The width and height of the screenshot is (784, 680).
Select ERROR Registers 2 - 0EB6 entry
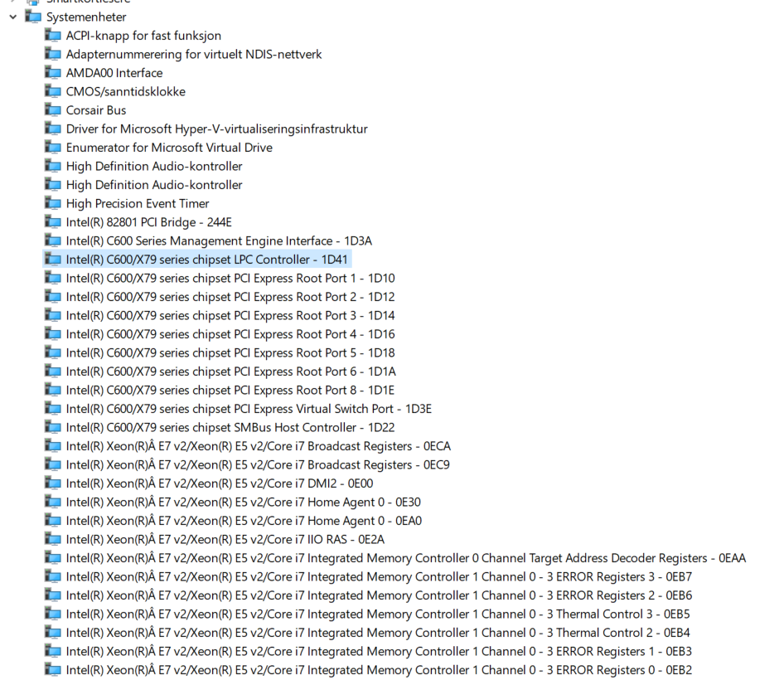coord(379,595)
